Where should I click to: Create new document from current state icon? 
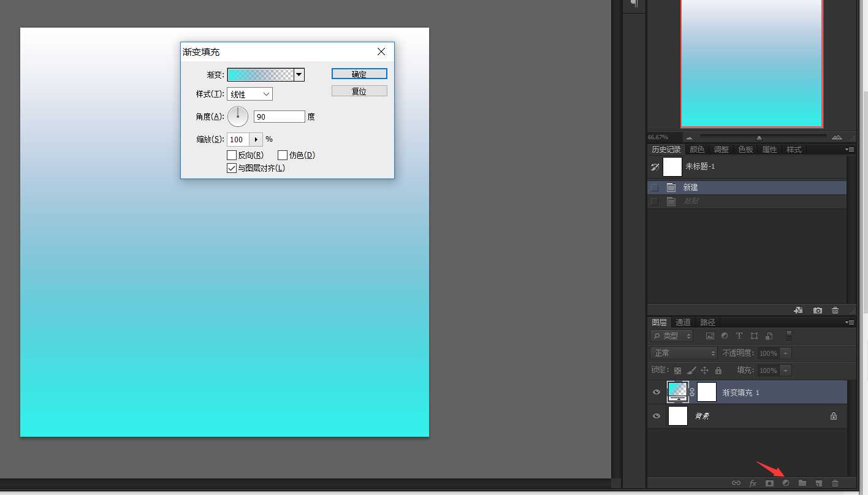coord(798,310)
